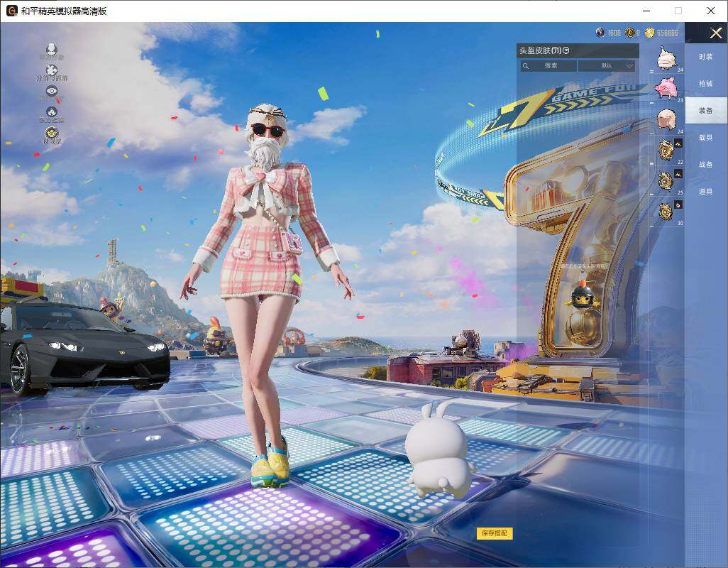Open help icon beside 头盔皮肤(71)
Viewport: 728px width, 568px height.
pyautogui.click(x=566, y=50)
